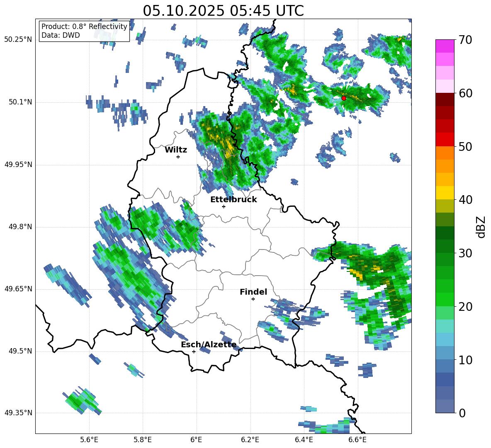
Task: Click the 49.95°N latitude label
Action: (x=18, y=165)
